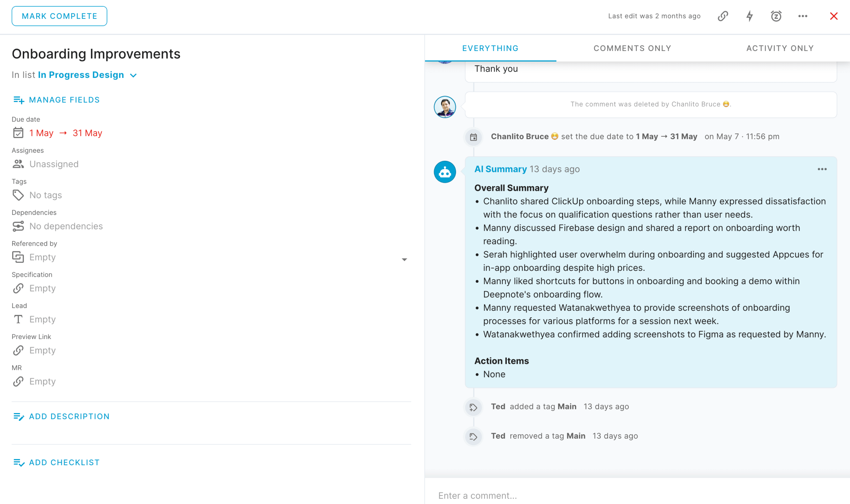Copy task link via chain icon
The height and width of the screenshot is (504, 850).
(723, 16)
